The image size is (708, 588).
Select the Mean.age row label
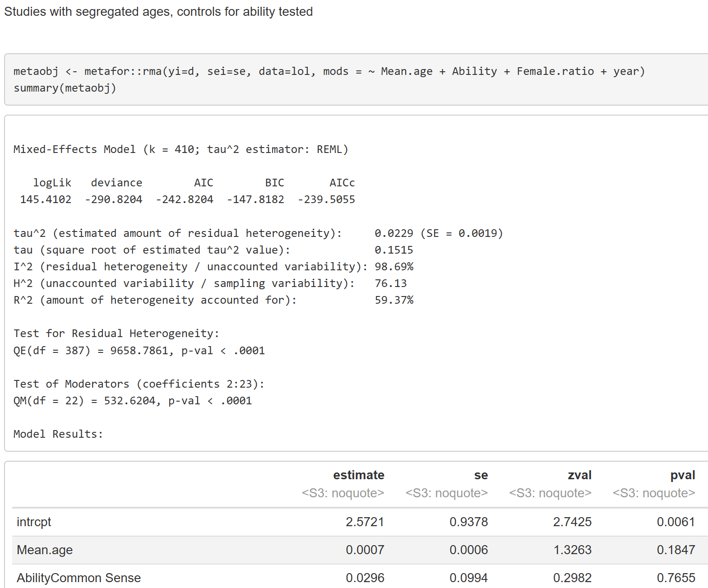tap(45, 550)
